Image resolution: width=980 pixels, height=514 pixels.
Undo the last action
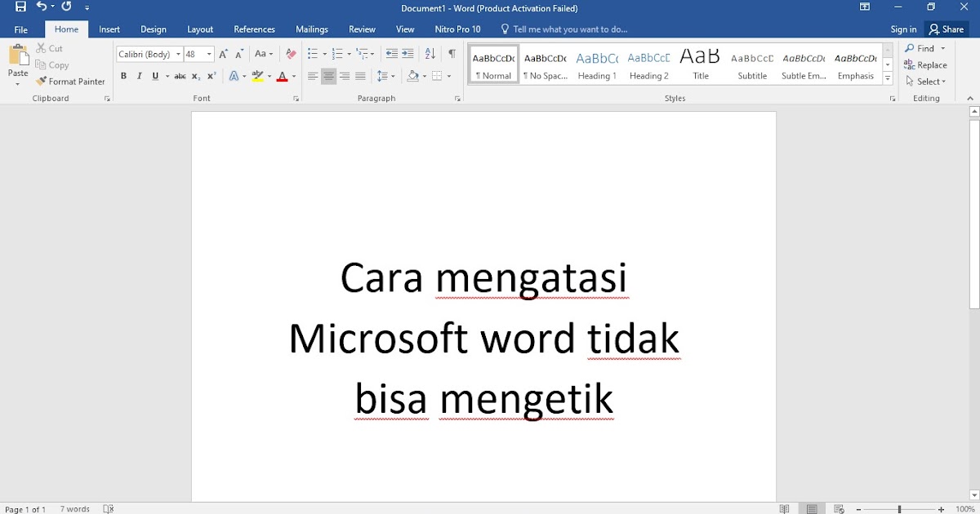pyautogui.click(x=42, y=7)
